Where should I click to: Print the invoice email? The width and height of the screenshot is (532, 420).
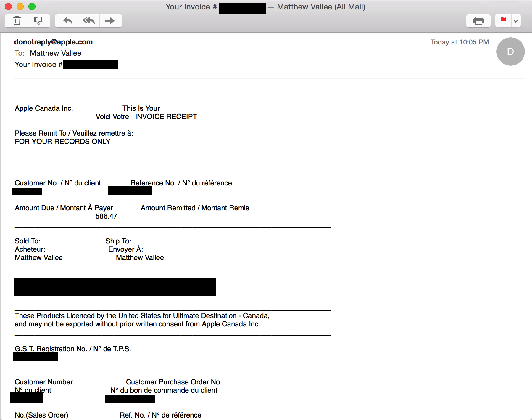(x=478, y=21)
